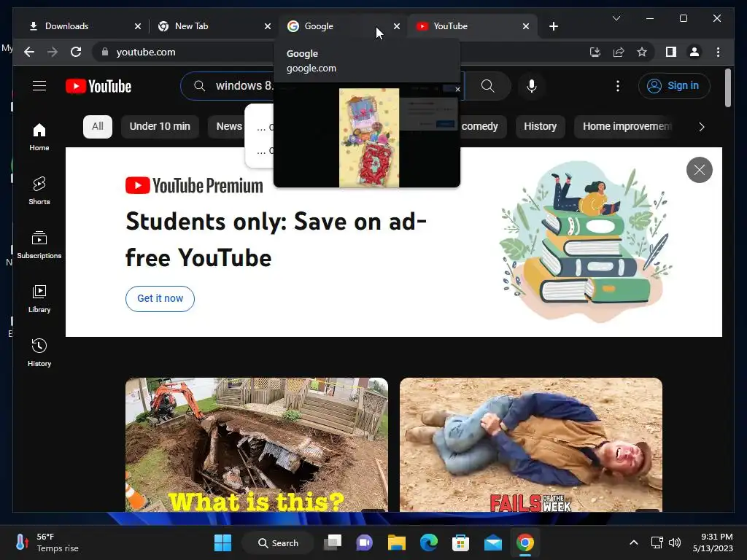This screenshot has width=747, height=560.
Task: Open the tab search dropdown arrow
Action: pos(616,18)
